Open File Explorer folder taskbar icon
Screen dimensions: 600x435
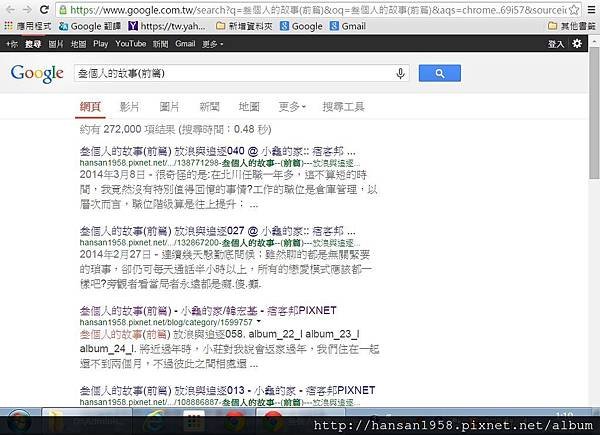pyautogui.click(x=56, y=422)
